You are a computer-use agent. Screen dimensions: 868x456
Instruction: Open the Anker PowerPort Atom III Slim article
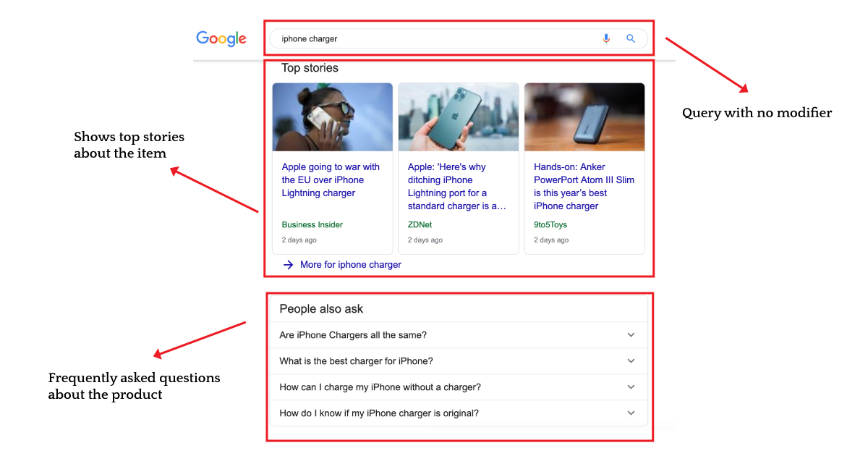(x=584, y=187)
